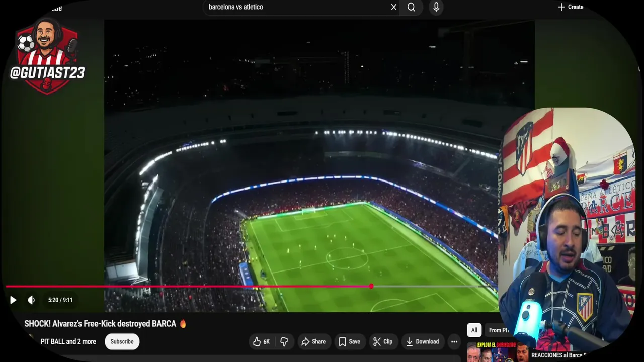Clear the search box with the X icon
The width and height of the screenshot is (644, 362).
[394, 7]
